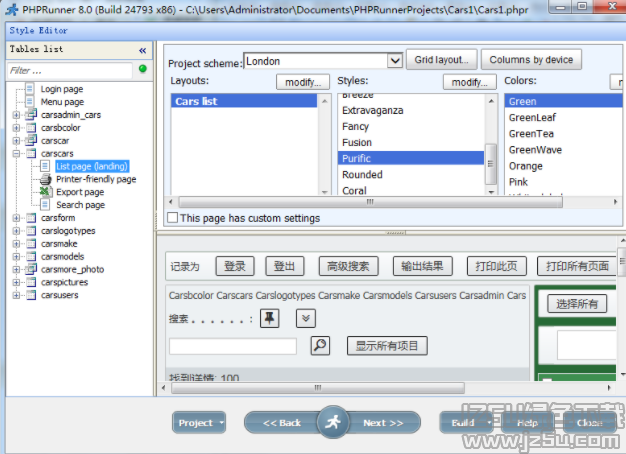Collapse the Tables list panel with double-chevron
The width and height of the screenshot is (626, 454).
click(142, 50)
